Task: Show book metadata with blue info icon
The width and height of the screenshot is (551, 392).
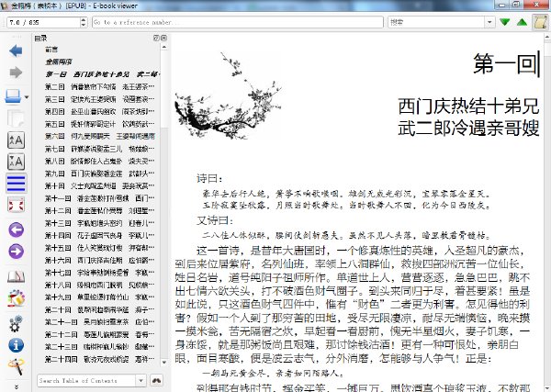Action: coord(16,345)
